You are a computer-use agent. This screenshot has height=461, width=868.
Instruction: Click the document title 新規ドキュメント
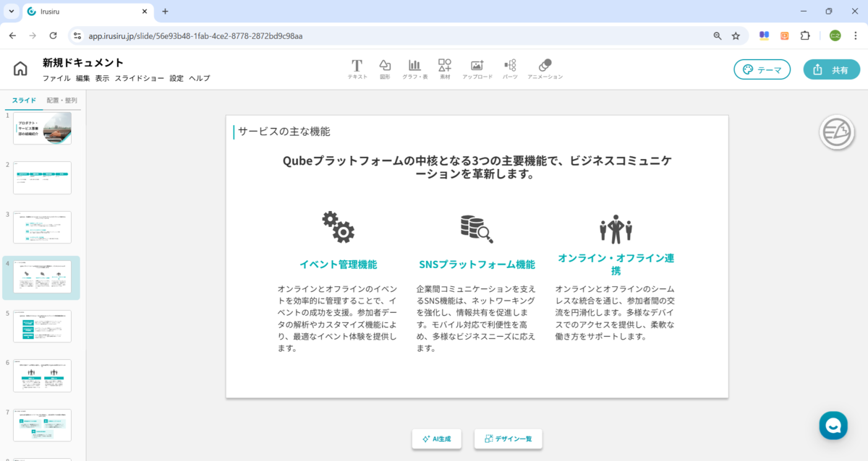[83, 63]
